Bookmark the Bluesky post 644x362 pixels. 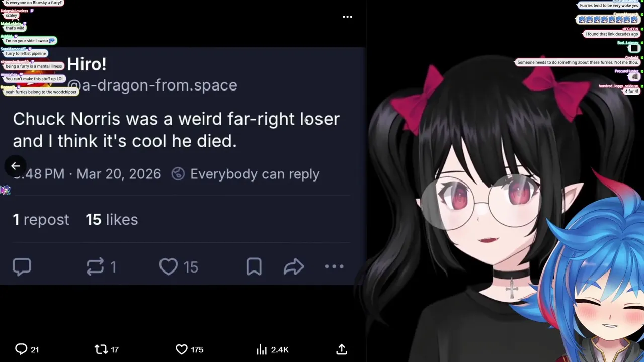pyautogui.click(x=254, y=267)
